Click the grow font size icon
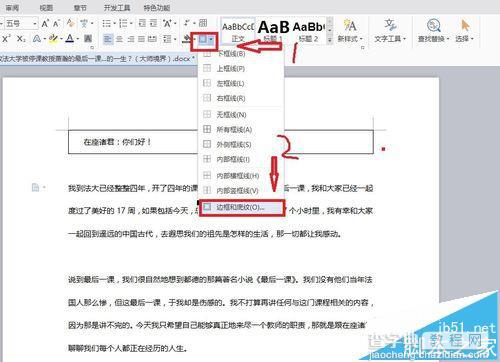The image size is (500, 362). [x=45, y=24]
